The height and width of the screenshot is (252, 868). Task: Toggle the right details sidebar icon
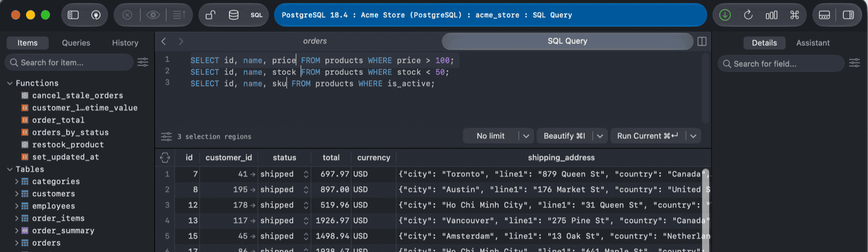(848, 15)
